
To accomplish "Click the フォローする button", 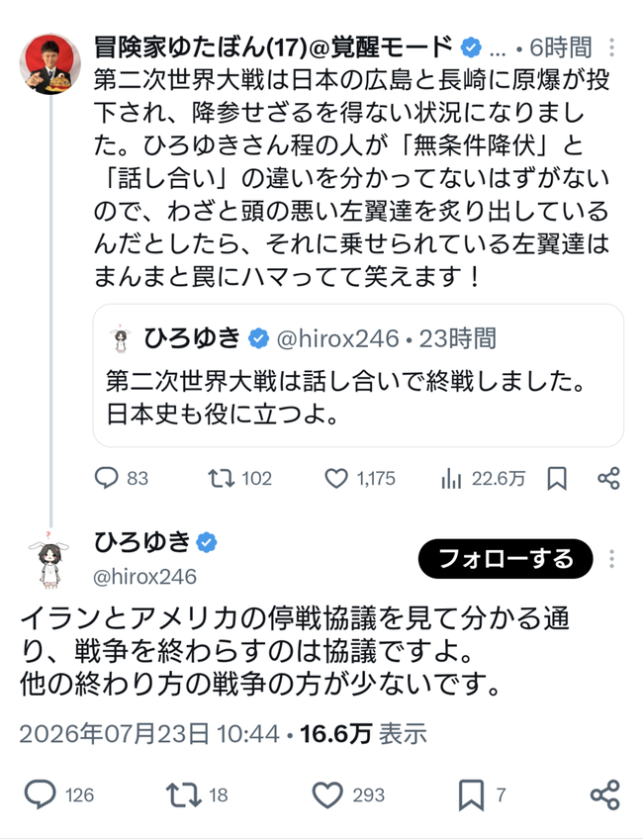I will pyautogui.click(x=505, y=559).
